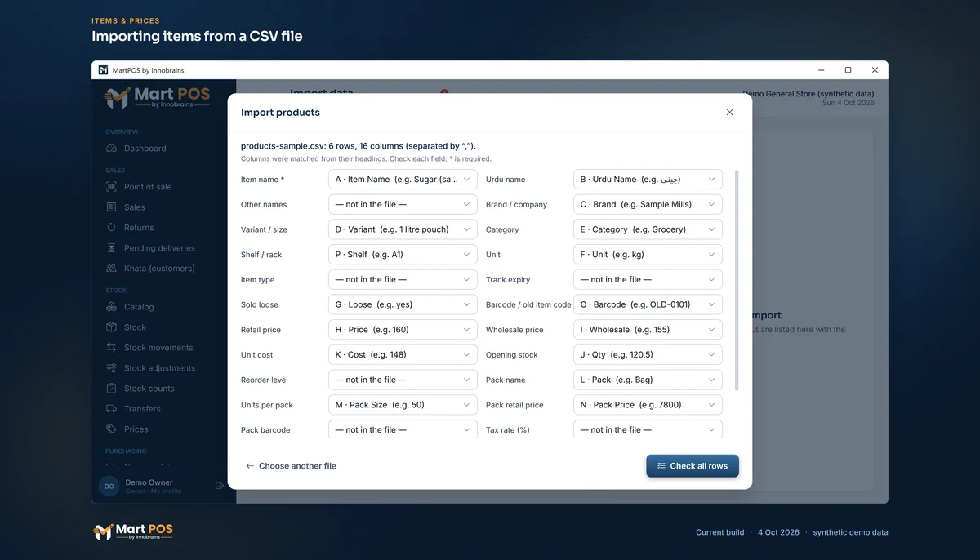Open the Wholesale price dropdown
The width and height of the screenshot is (980, 560).
point(648,330)
